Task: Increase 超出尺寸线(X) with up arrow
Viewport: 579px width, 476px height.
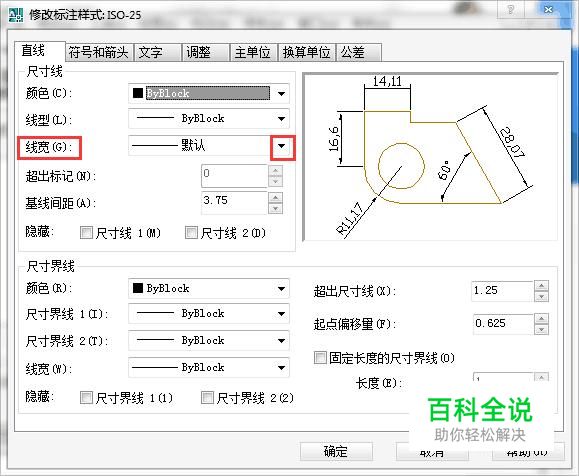Action: pyautogui.click(x=542, y=286)
